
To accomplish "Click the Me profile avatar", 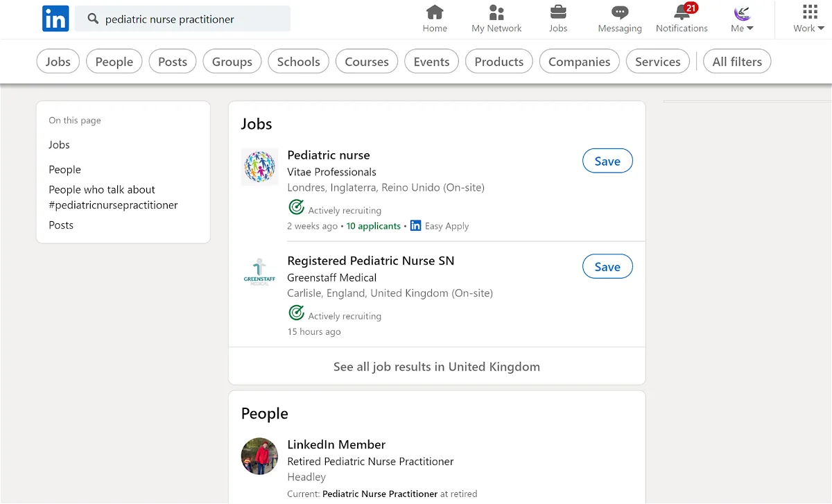I will [x=742, y=12].
